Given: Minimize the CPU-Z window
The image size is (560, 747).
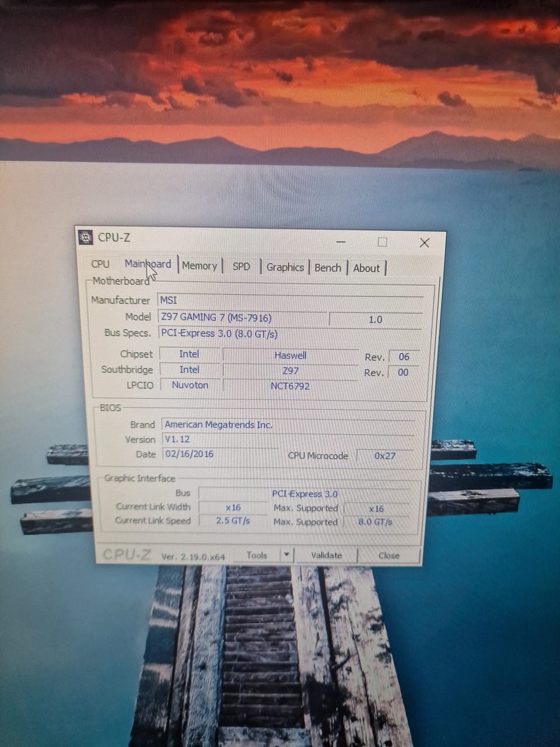Looking at the screenshot, I should tap(341, 242).
